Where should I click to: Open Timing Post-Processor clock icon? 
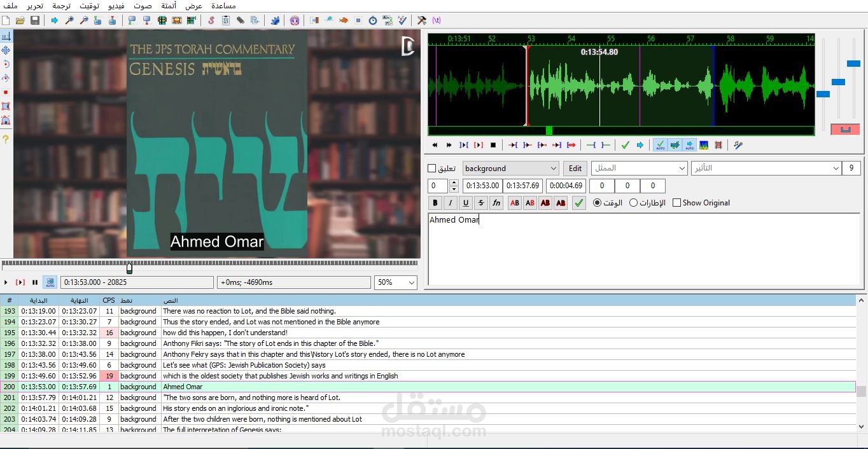point(373,20)
